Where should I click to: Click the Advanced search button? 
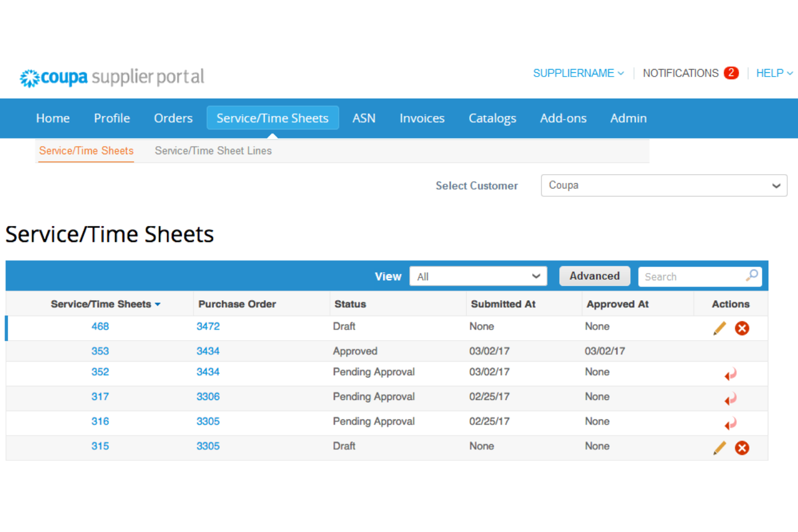point(594,276)
